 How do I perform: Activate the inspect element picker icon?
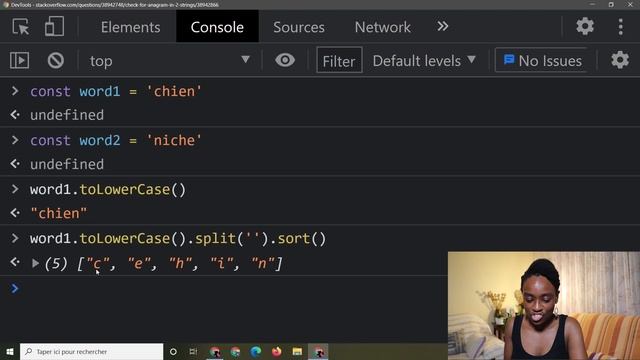pyautogui.click(x=20, y=27)
